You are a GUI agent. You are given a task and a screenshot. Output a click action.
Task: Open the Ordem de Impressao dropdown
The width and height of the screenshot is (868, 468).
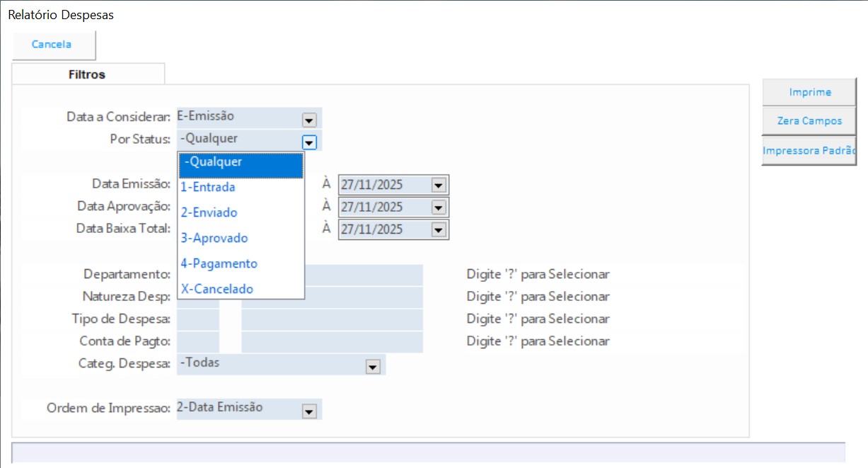[x=308, y=411]
